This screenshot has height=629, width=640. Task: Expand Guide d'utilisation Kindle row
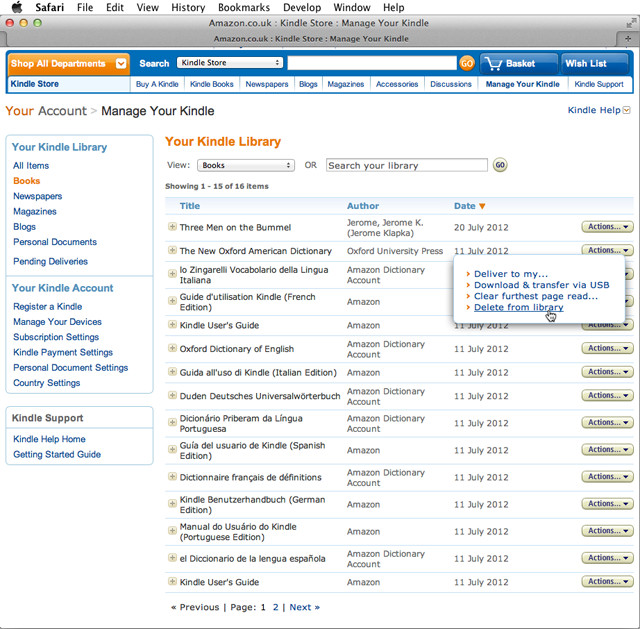pyautogui.click(x=172, y=301)
